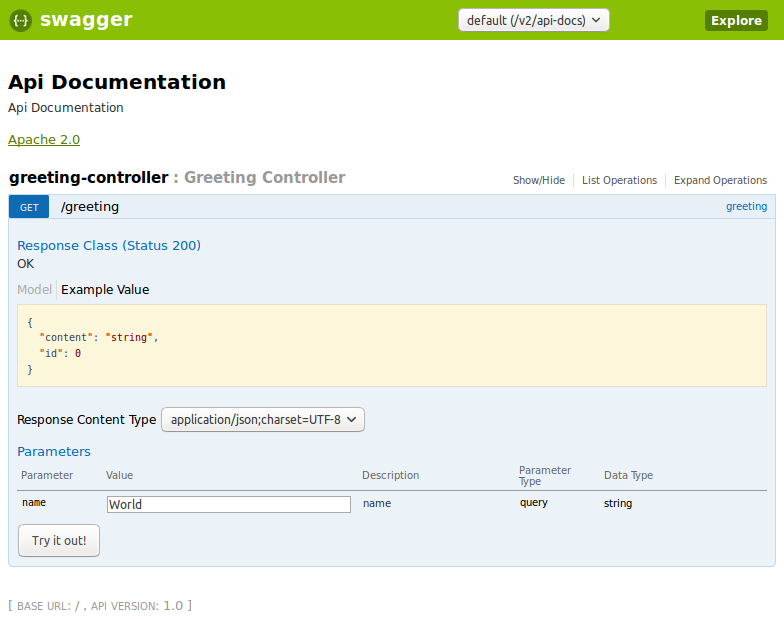Click the blue GET method badge
784x619 pixels.
[29, 207]
